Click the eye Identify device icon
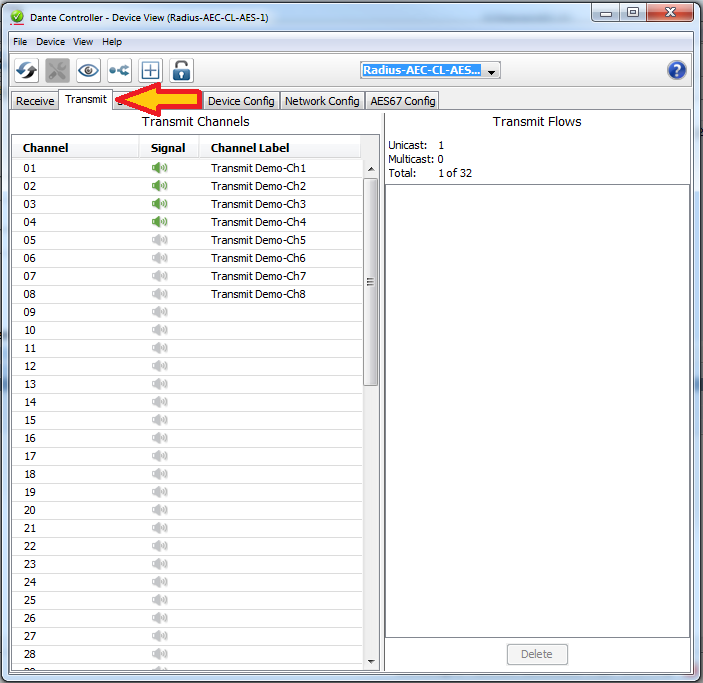 (x=88, y=70)
